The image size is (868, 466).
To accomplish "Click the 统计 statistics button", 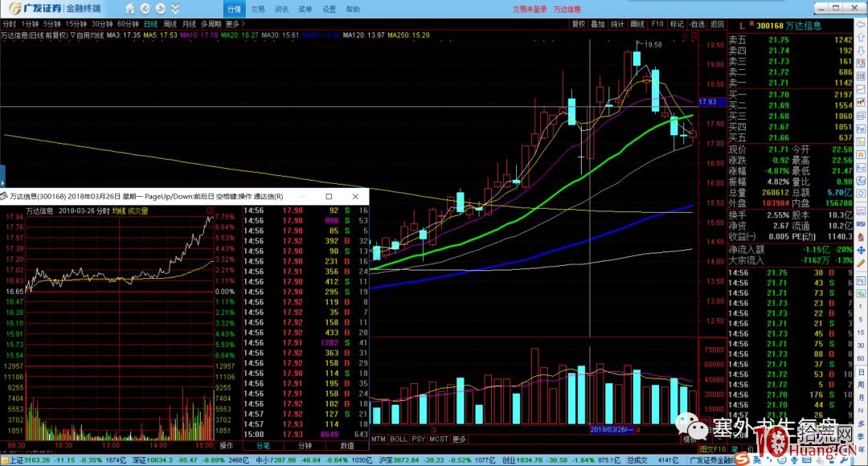I will pyautogui.click(x=617, y=24).
